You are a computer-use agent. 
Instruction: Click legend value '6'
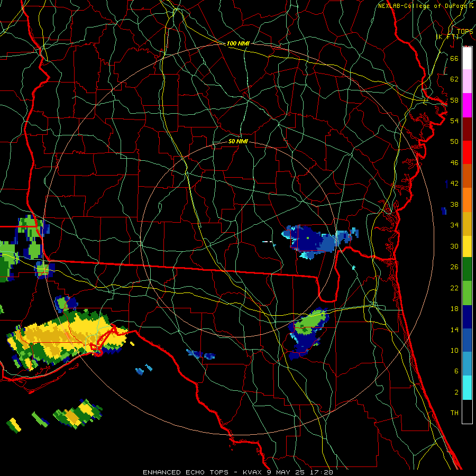[456, 371]
